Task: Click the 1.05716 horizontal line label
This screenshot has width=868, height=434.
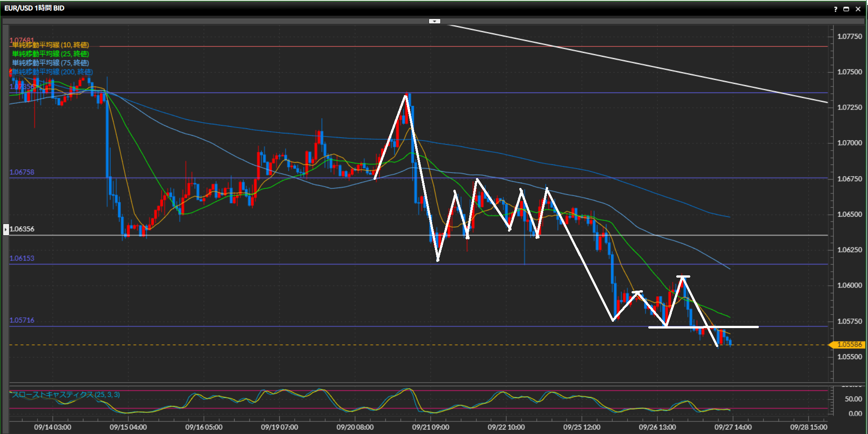Action: point(22,320)
